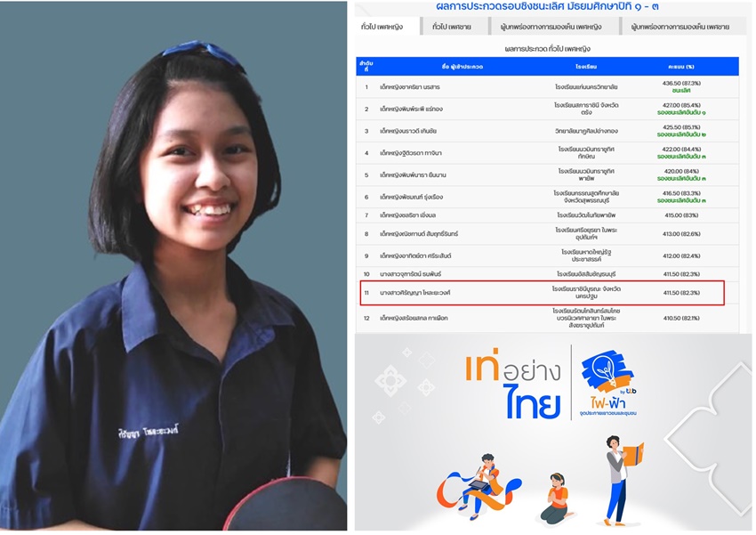This screenshot has height=535, width=756.
Task: Click the score 410.50 (82.1%)
Action: [x=681, y=319]
